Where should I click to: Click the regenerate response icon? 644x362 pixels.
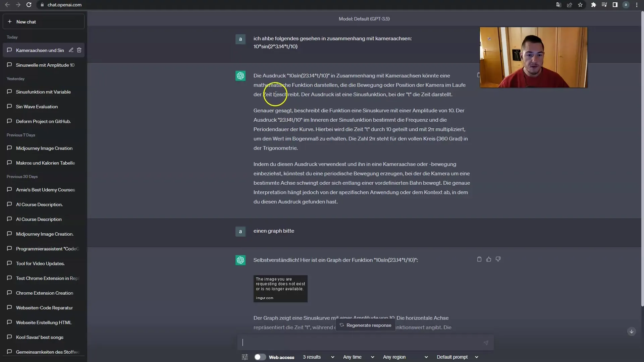(341, 325)
